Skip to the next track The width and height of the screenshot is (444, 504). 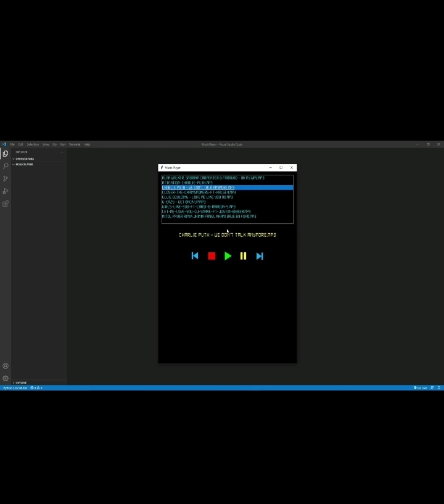coord(260,256)
